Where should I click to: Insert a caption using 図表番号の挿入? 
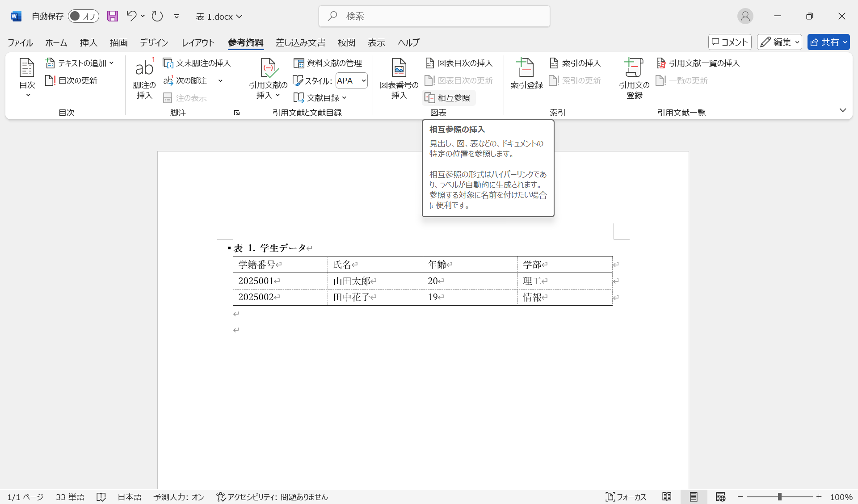tap(398, 79)
